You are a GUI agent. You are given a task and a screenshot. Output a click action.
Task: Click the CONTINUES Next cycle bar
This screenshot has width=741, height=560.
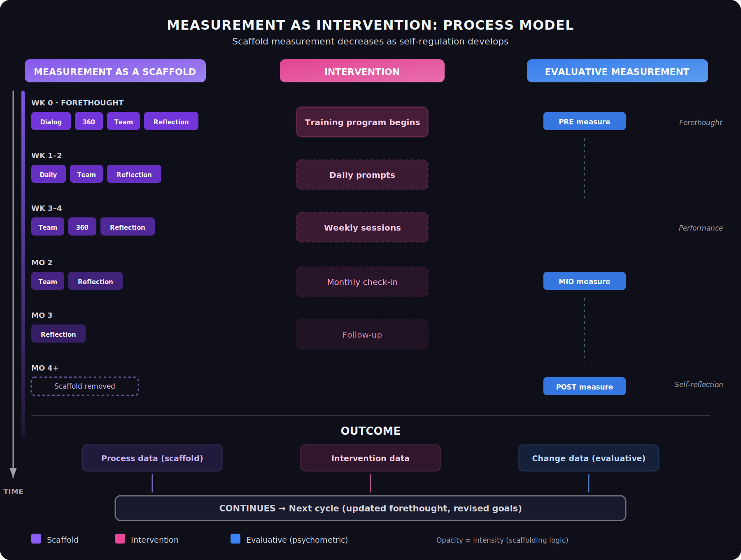coord(370,508)
